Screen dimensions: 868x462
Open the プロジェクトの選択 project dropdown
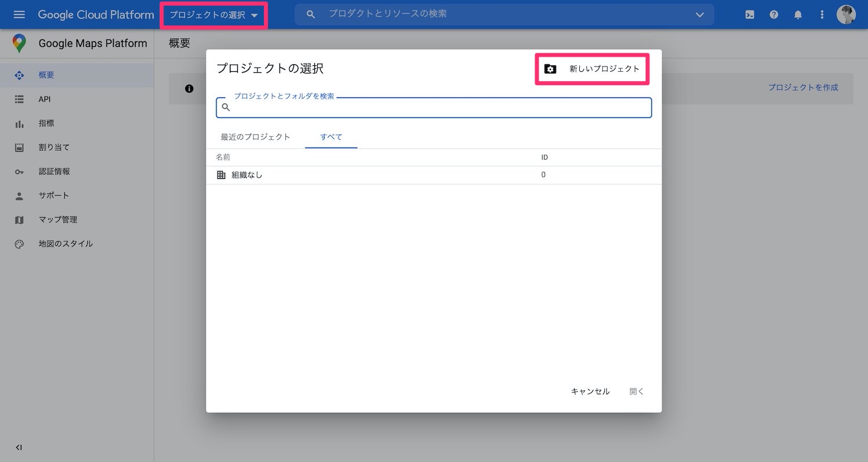213,14
